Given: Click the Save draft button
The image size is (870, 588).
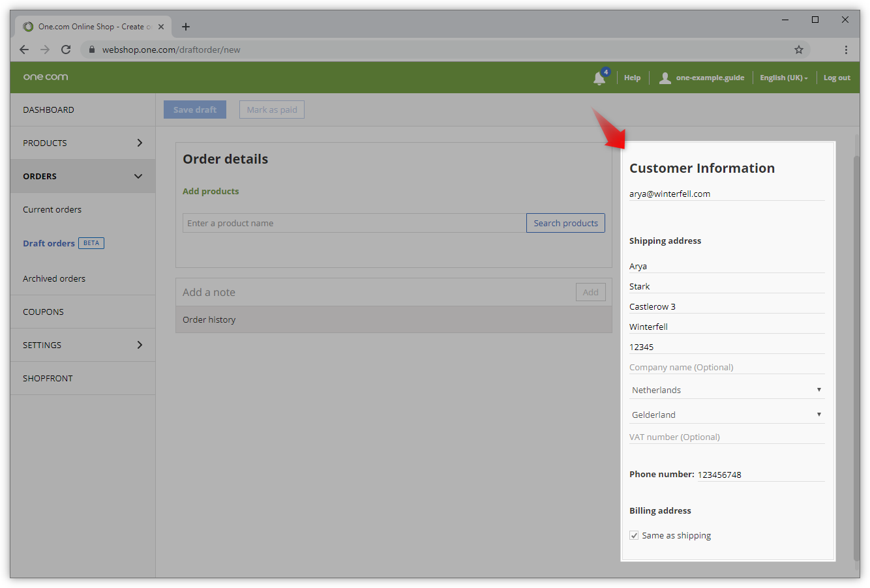Looking at the screenshot, I should [x=194, y=109].
